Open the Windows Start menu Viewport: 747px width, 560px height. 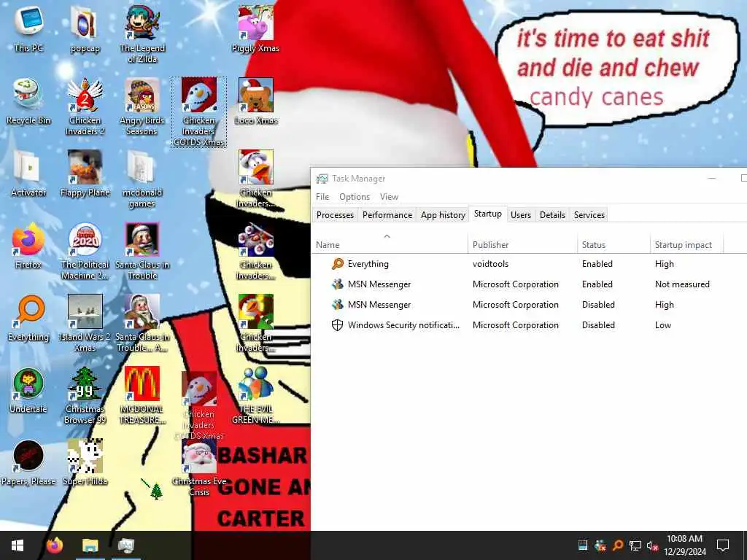click(x=18, y=545)
